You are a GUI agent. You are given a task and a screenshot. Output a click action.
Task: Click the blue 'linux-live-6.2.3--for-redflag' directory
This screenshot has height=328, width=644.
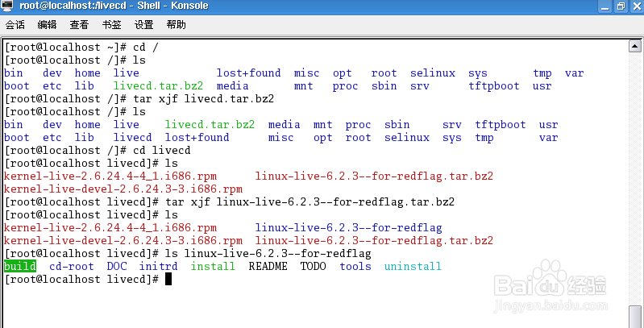[348, 227]
